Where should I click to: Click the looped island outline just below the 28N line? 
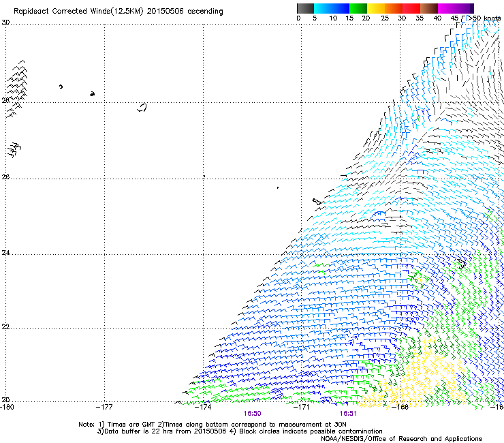142,108
